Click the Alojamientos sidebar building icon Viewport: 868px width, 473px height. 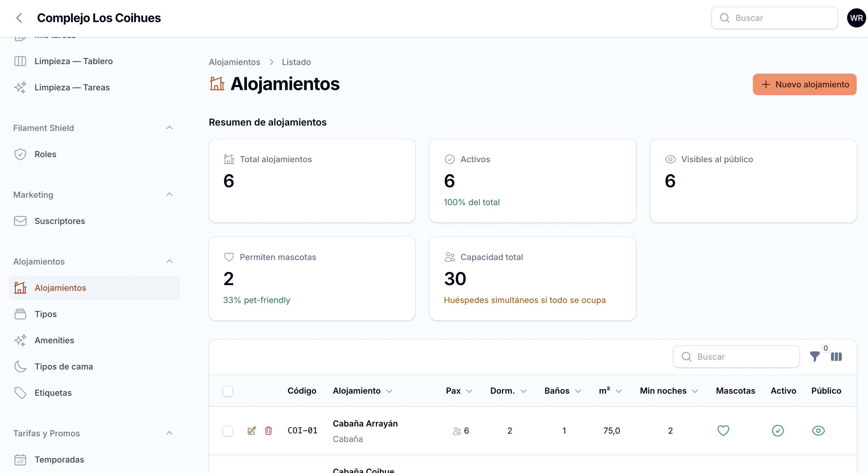20,287
